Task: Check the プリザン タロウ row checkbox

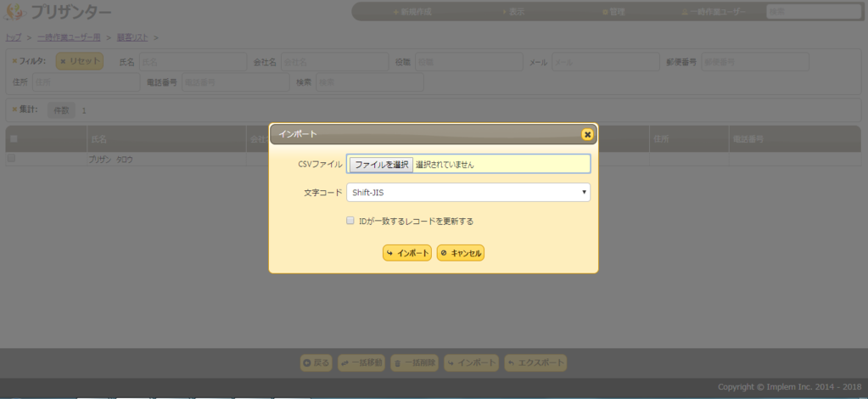Action: pos(11,159)
